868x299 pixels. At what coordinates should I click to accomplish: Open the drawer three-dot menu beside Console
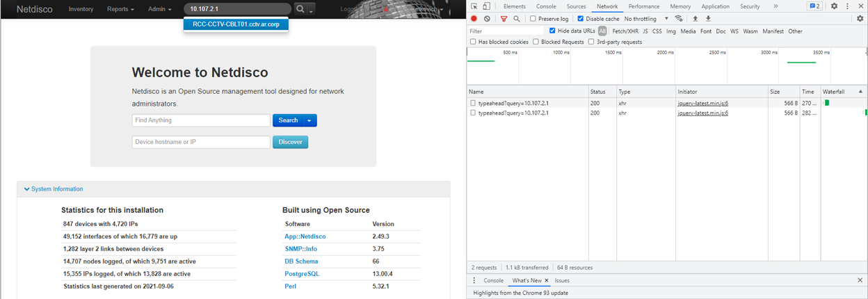[x=474, y=280]
